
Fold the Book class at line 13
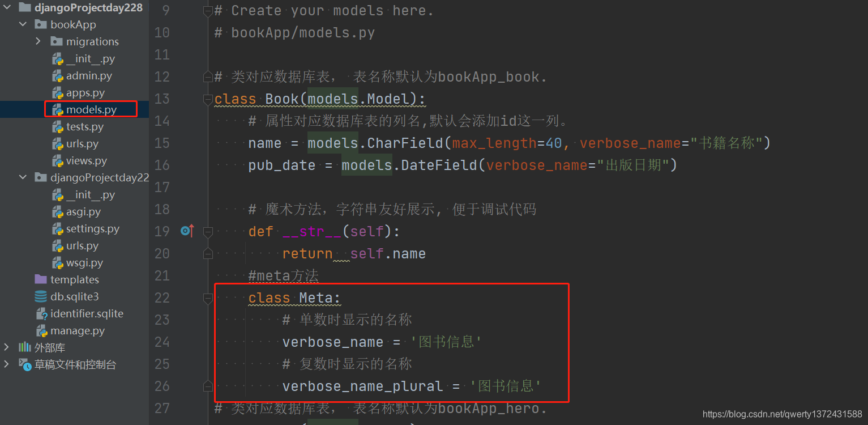pyautogui.click(x=208, y=100)
